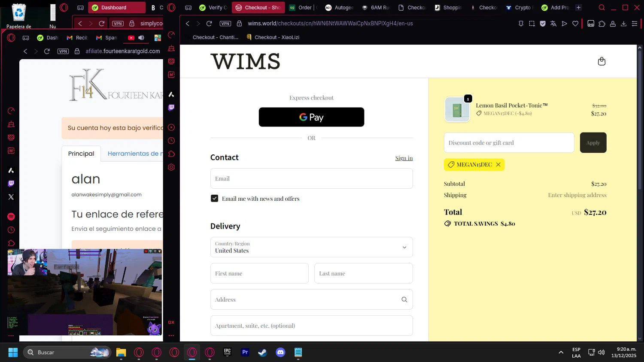The image size is (644, 362).
Task: Switch to the Shoppin tab
Action: 448,8
